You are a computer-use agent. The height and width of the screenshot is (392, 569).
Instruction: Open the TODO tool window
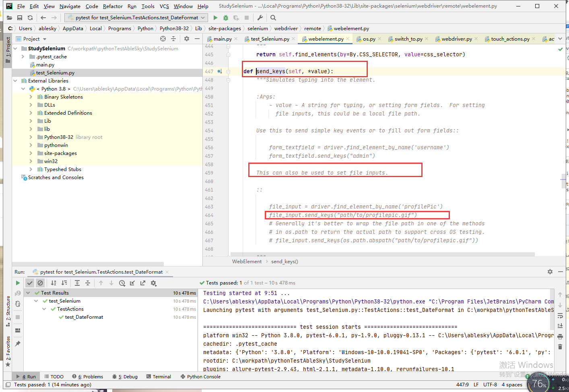coord(54,377)
